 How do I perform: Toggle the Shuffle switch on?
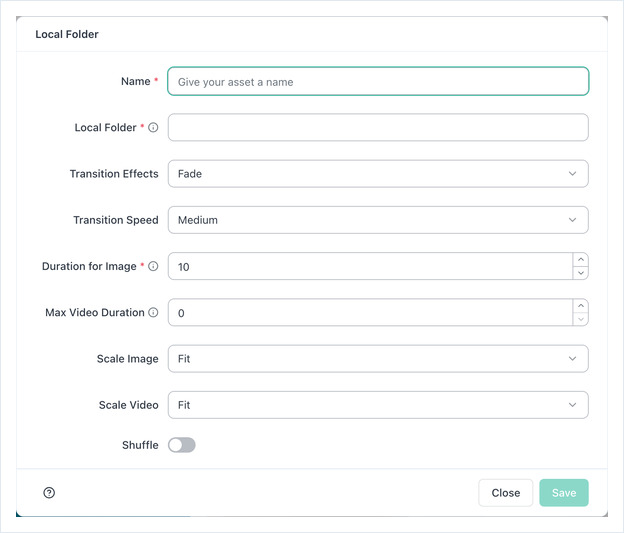click(181, 445)
